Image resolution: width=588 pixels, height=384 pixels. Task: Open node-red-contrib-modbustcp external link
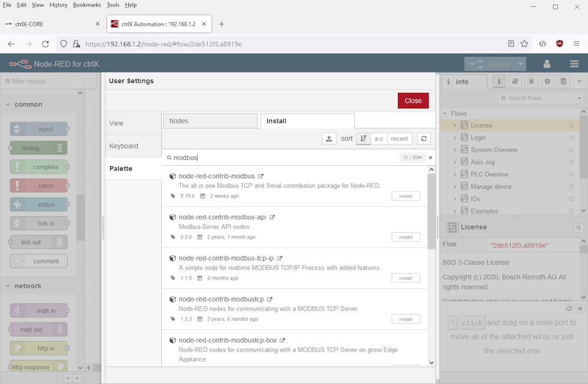(270, 299)
